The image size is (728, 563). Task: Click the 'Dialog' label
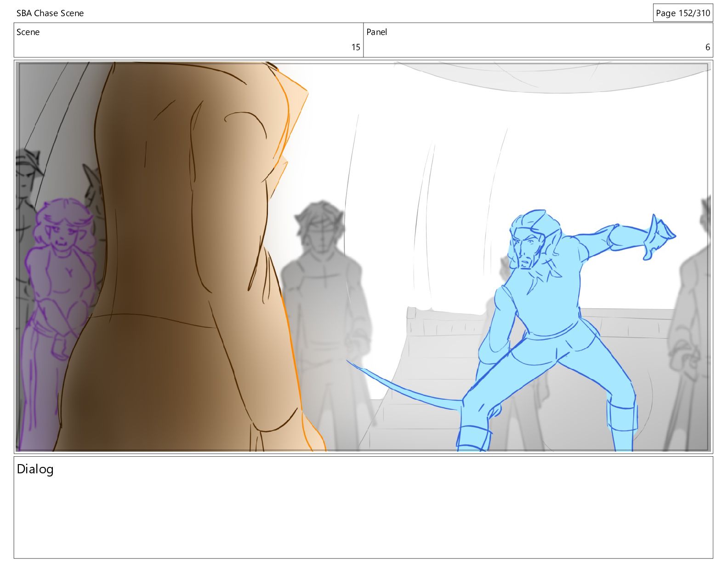click(x=35, y=469)
